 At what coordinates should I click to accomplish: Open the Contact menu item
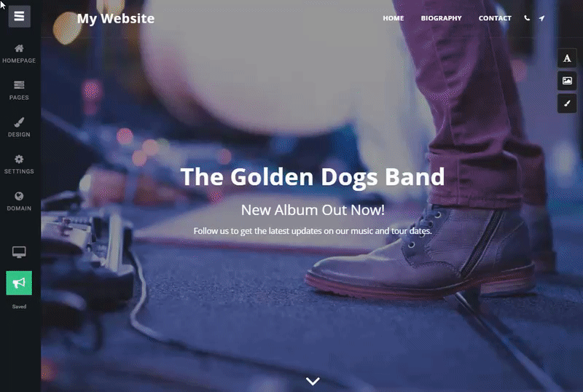pos(495,18)
